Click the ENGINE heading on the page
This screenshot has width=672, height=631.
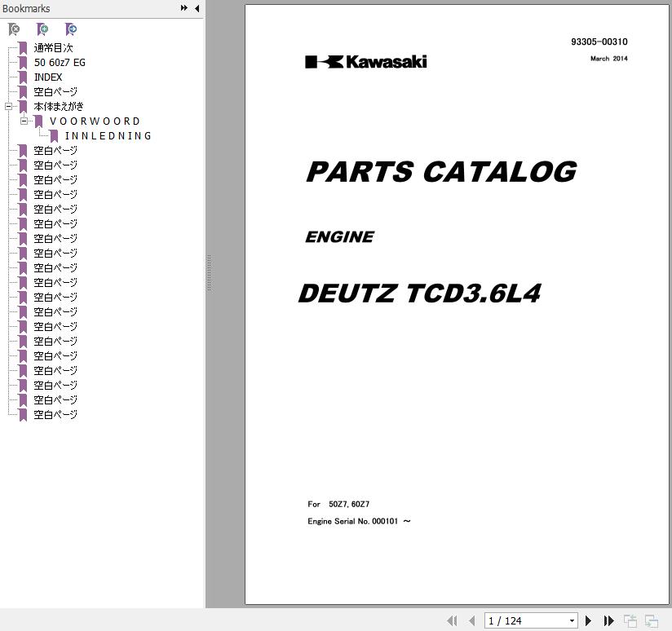(340, 237)
